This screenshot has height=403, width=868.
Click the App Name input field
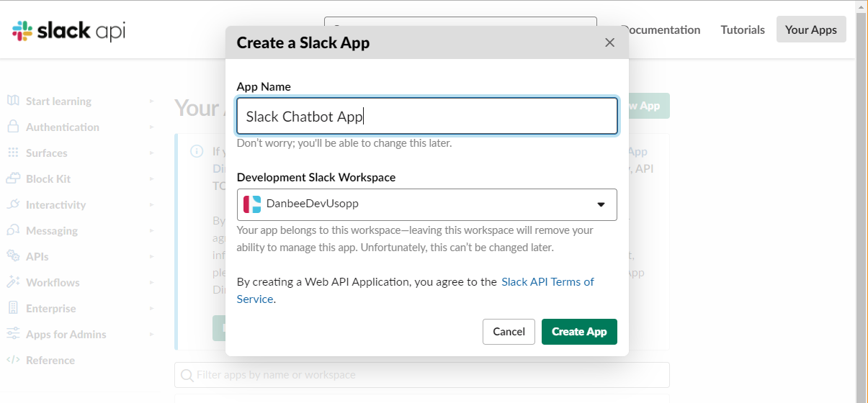click(427, 116)
